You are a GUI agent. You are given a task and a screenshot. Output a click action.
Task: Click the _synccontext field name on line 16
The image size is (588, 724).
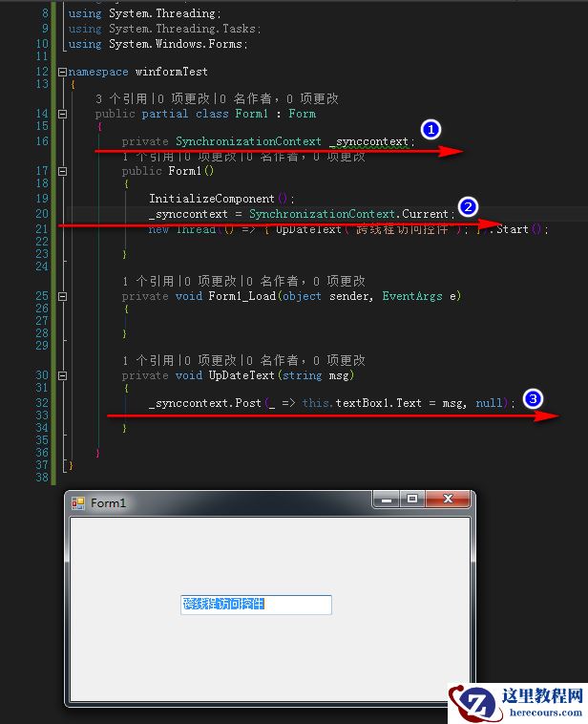[x=368, y=141]
